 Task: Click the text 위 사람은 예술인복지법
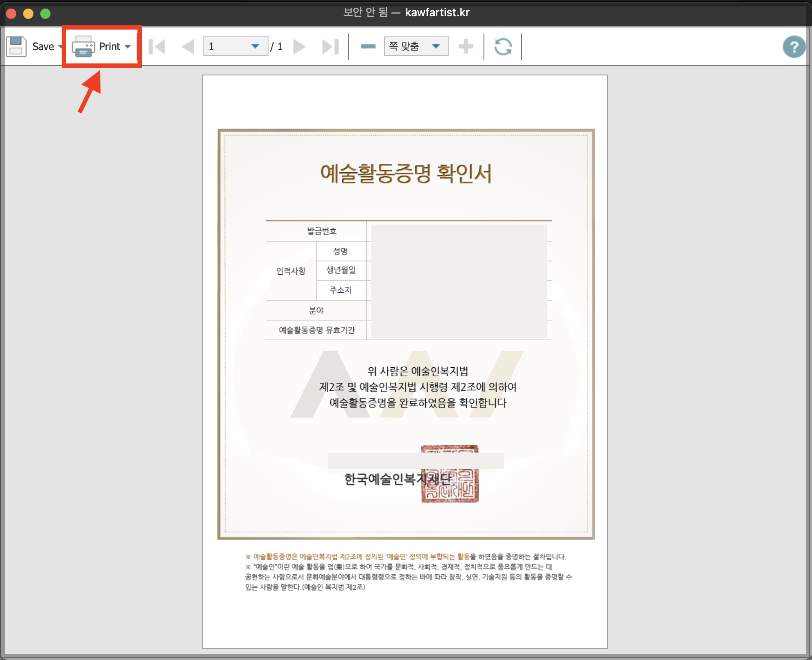click(418, 371)
